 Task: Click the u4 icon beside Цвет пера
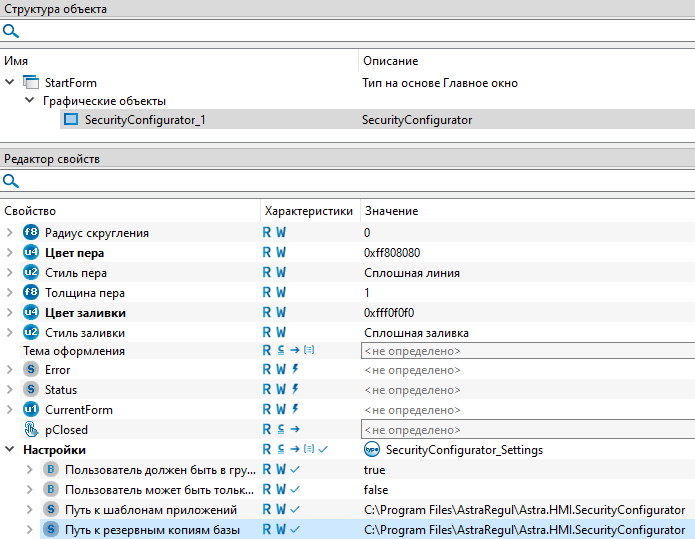31,253
